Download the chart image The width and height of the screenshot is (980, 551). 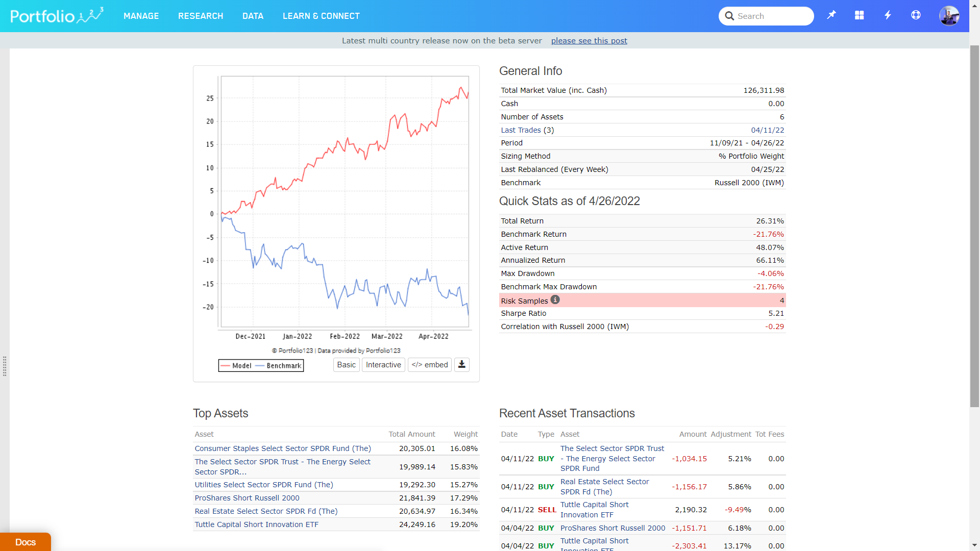(461, 364)
